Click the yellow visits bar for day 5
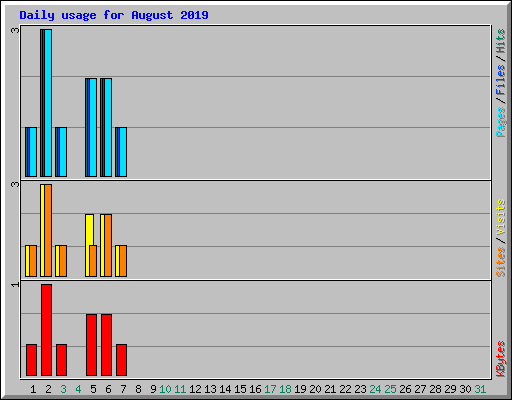Image resolution: width=512 pixels, height=400 pixels. click(89, 230)
